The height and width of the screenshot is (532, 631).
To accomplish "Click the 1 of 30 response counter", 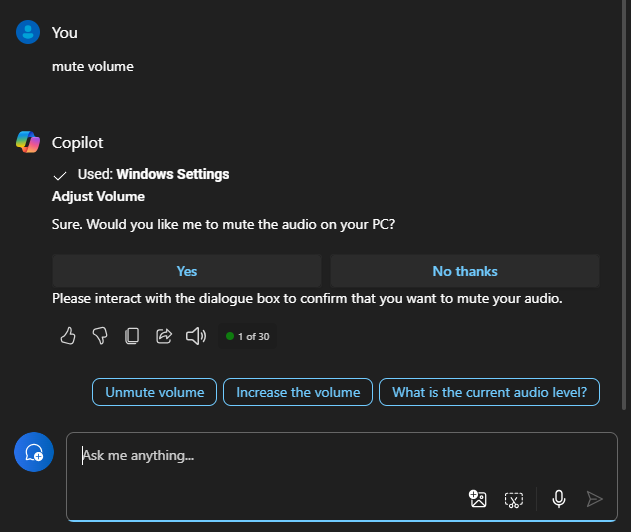I will [x=247, y=336].
